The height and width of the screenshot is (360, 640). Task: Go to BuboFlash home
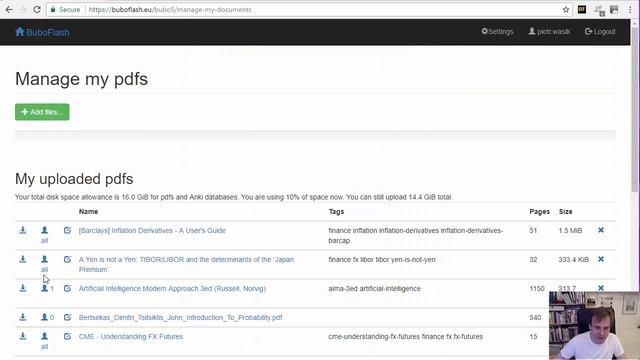pyautogui.click(x=42, y=32)
